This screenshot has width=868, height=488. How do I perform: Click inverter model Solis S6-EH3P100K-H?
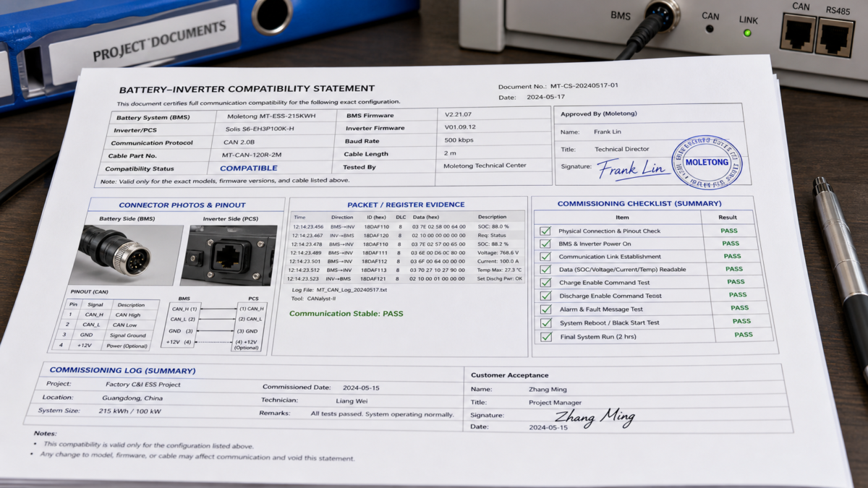[x=260, y=129]
